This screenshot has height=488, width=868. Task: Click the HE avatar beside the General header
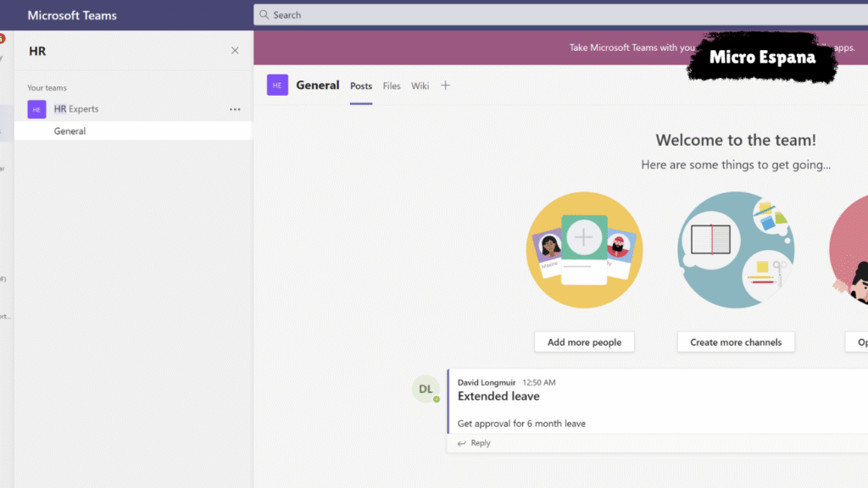[x=277, y=85]
